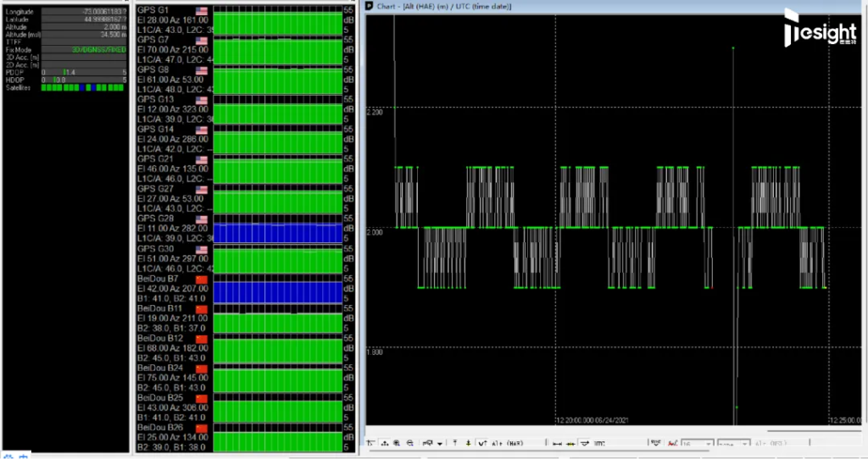Click the Chart window title bar
Viewport: 868px width, 459px height.
(615, 6)
